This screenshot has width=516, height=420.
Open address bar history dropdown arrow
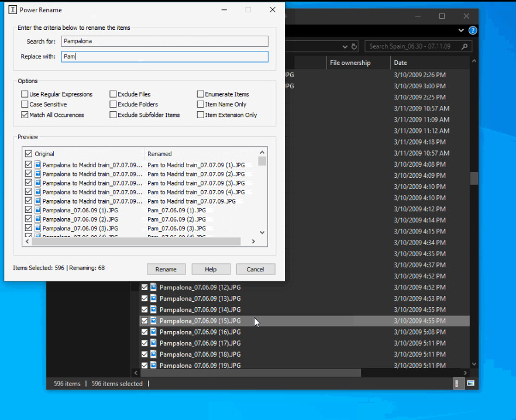tap(345, 47)
